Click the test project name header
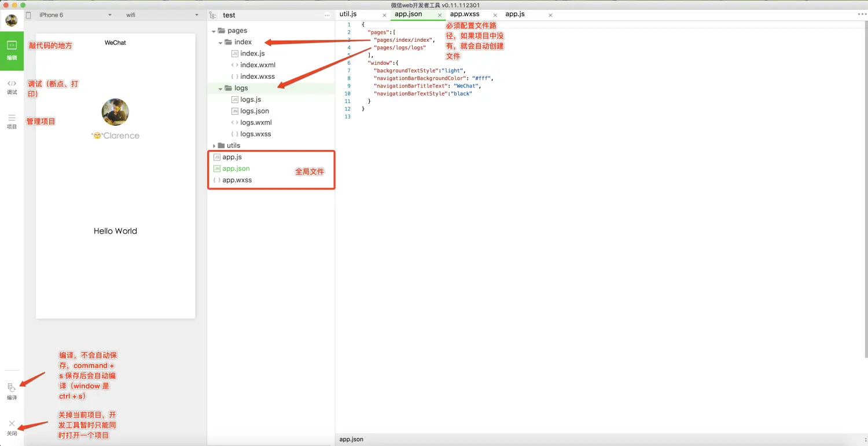Viewport: 868px width, 446px height. [x=229, y=16]
